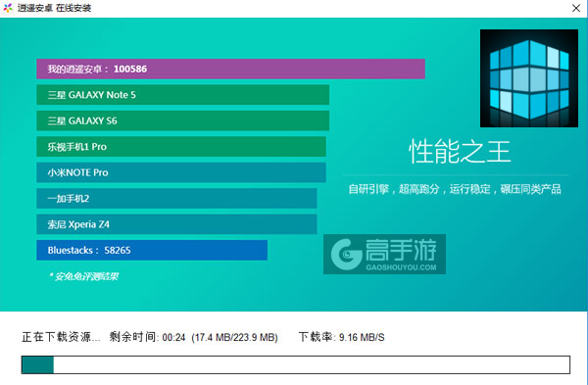The height and width of the screenshot is (385, 588).
Task: Click the 逍遥安卓 在线安装 window title
Action: click(x=54, y=8)
